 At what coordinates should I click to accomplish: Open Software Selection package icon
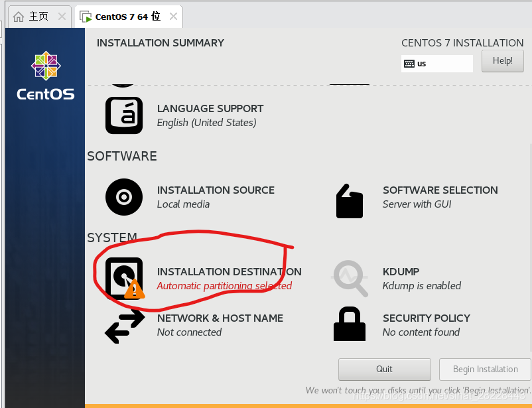[x=350, y=201]
